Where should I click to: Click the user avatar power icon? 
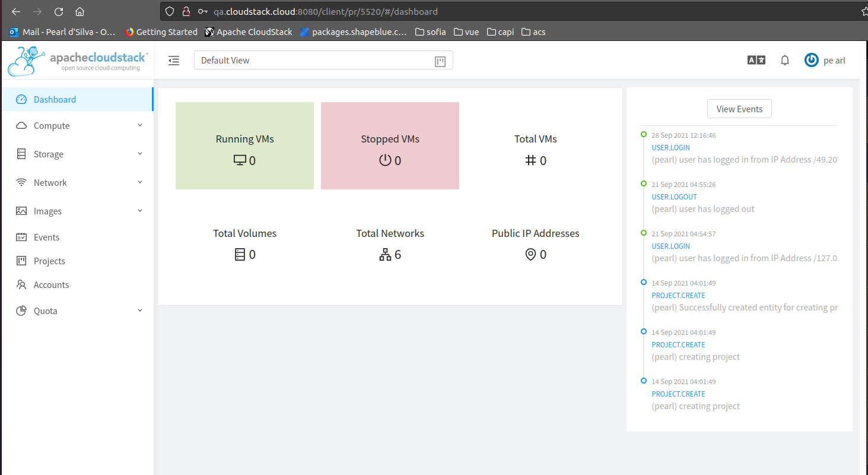[x=811, y=60]
